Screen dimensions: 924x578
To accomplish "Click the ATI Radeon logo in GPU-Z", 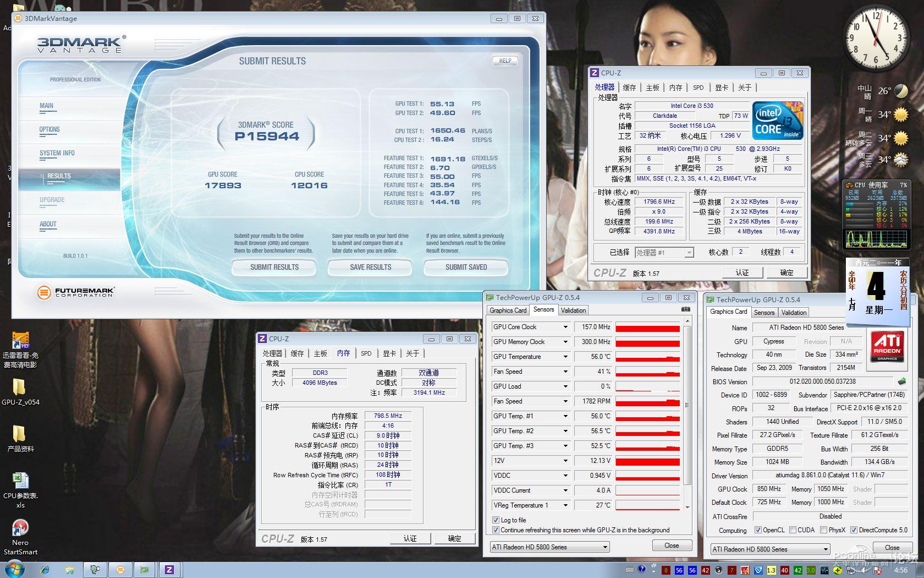I will tap(887, 346).
